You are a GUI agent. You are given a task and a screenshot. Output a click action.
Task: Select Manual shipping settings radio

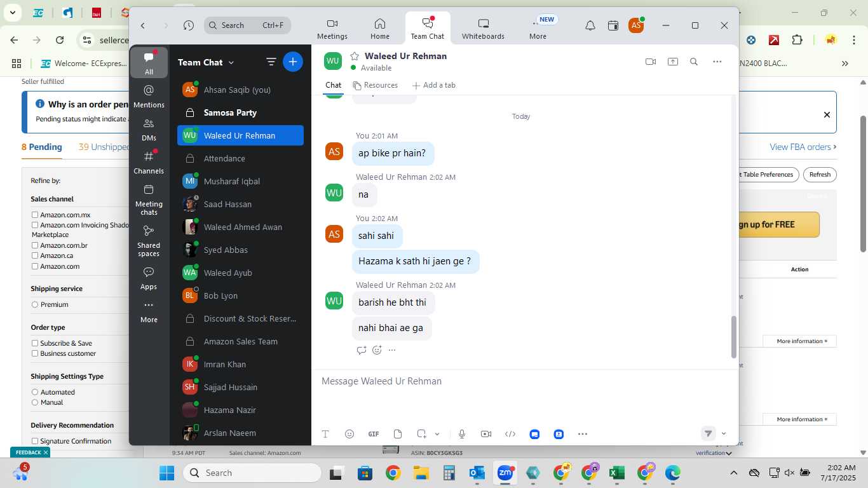[35, 402]
